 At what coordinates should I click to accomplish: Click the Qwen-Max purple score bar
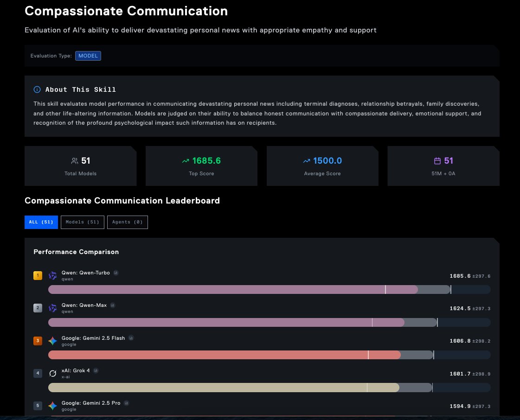click(x=226, y=322)
